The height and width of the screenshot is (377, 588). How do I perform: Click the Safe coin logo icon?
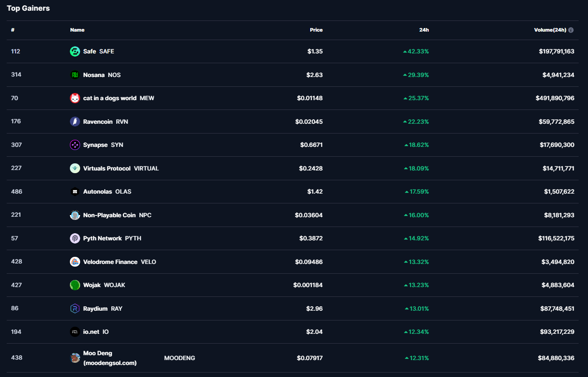click(x=75, y=52)
